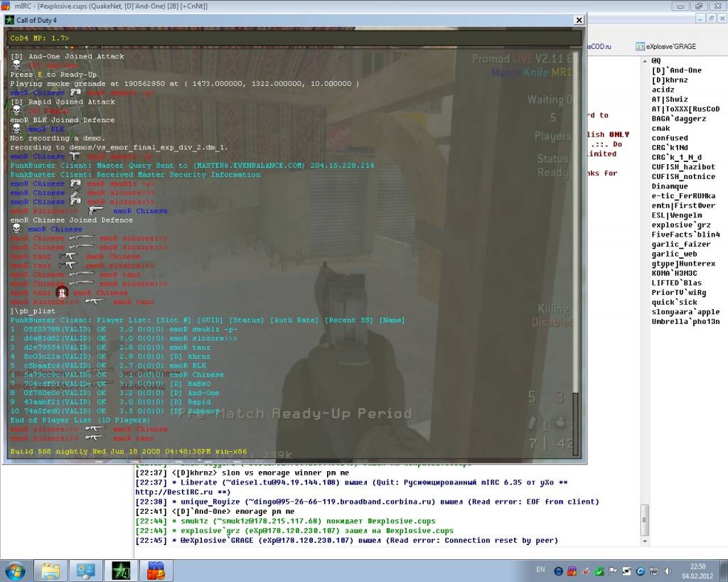Switch to the eXplosive`GRAGE switchbar tab
Viewport: 728px width, 582px height.
(x=665, y=46)
